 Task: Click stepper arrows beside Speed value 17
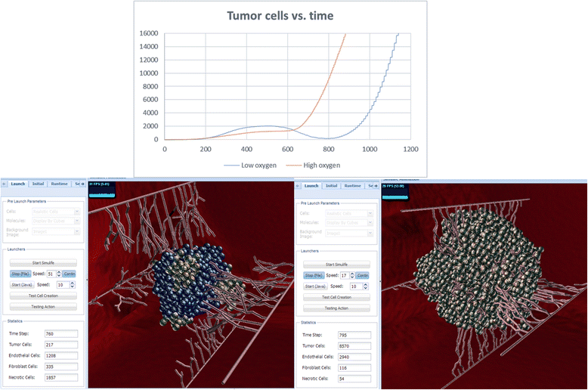click(351, 275)
